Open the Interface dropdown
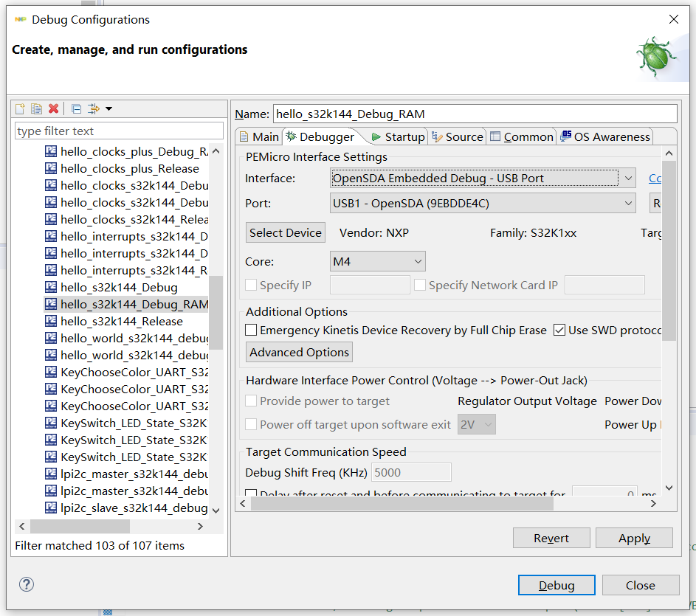Screen dimensions: 696x616 483,178
